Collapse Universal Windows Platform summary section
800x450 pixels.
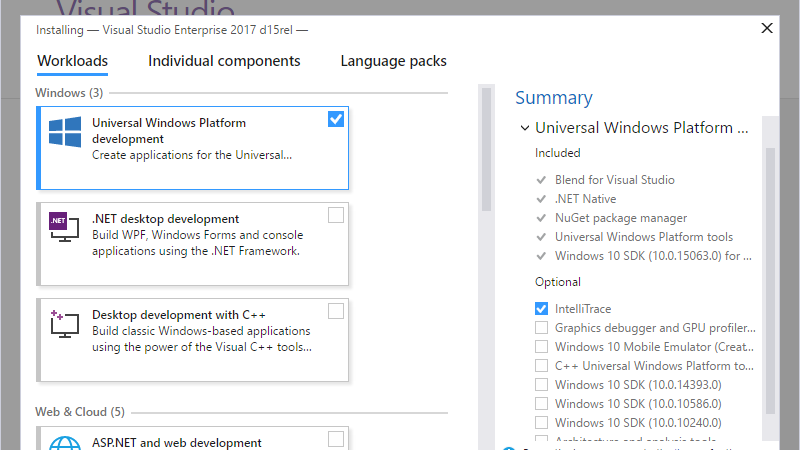click(524, 128)
